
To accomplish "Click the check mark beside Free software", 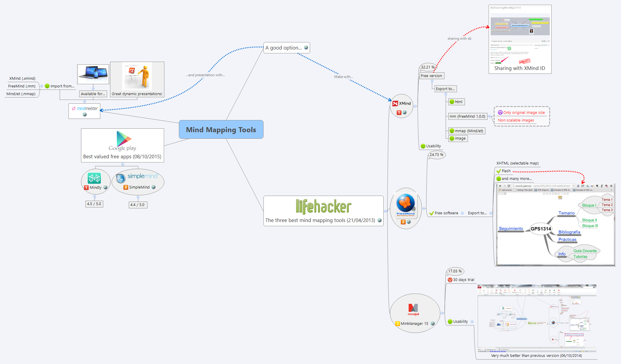I will pyautogui.click(x=432, y=213).
